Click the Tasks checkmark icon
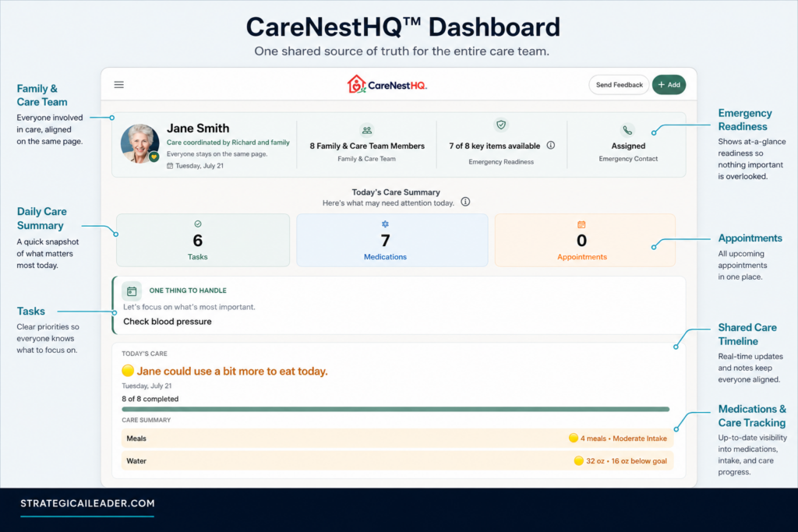798x532 pixels. 198,224
